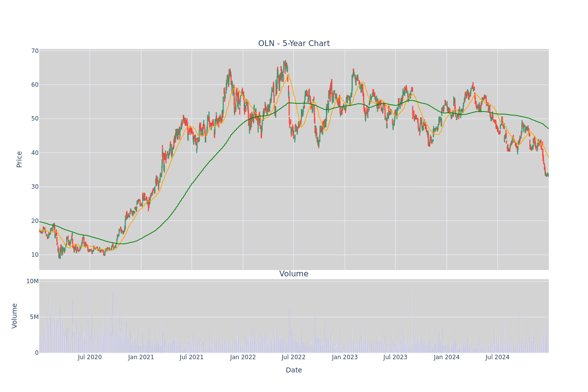The width and height of the screenshot is (588, 392).
Task: Select the "5M" volume tick label
Action: click(34, 317)
